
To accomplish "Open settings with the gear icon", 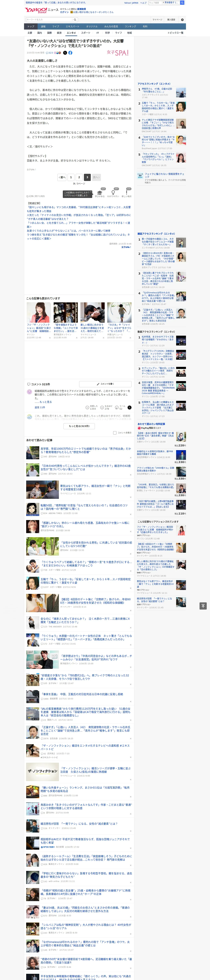I will click(x=182, y=20).
